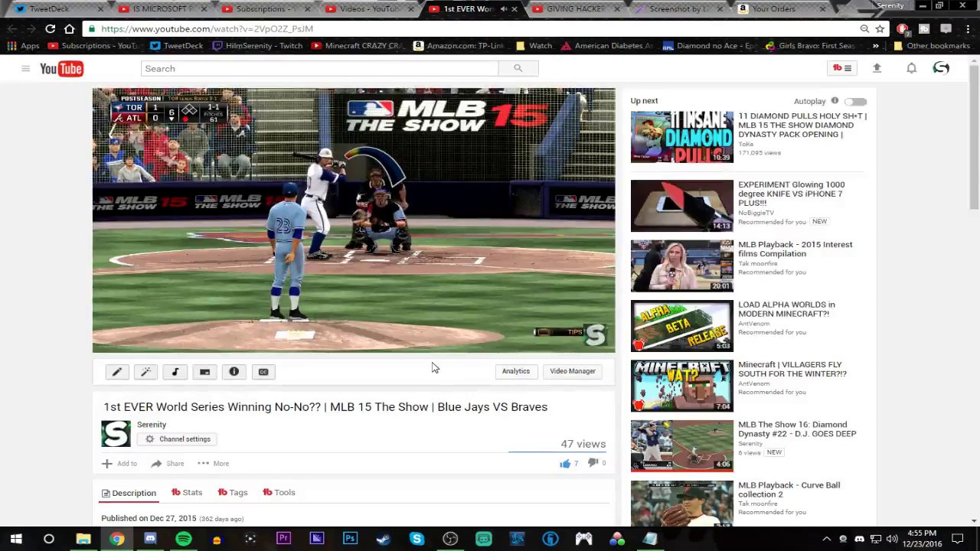Open the Cards info icon editor

click(x=234, y=372)
